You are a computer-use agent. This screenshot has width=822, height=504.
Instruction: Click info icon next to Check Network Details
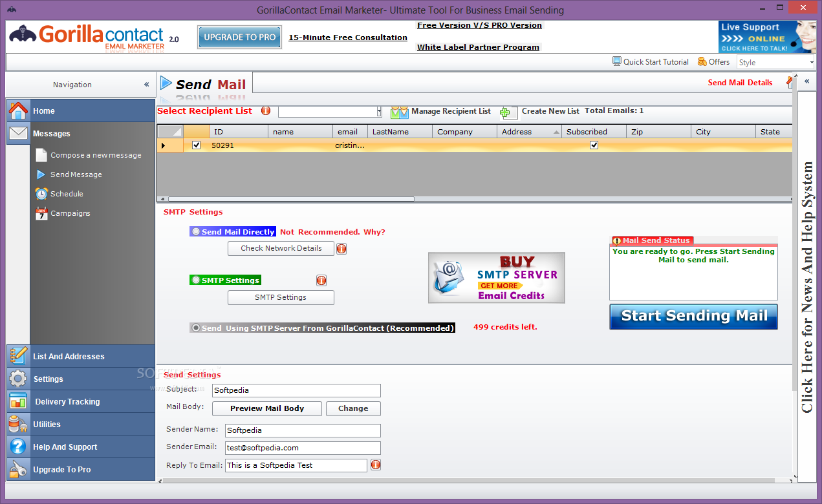coord(341,249)
